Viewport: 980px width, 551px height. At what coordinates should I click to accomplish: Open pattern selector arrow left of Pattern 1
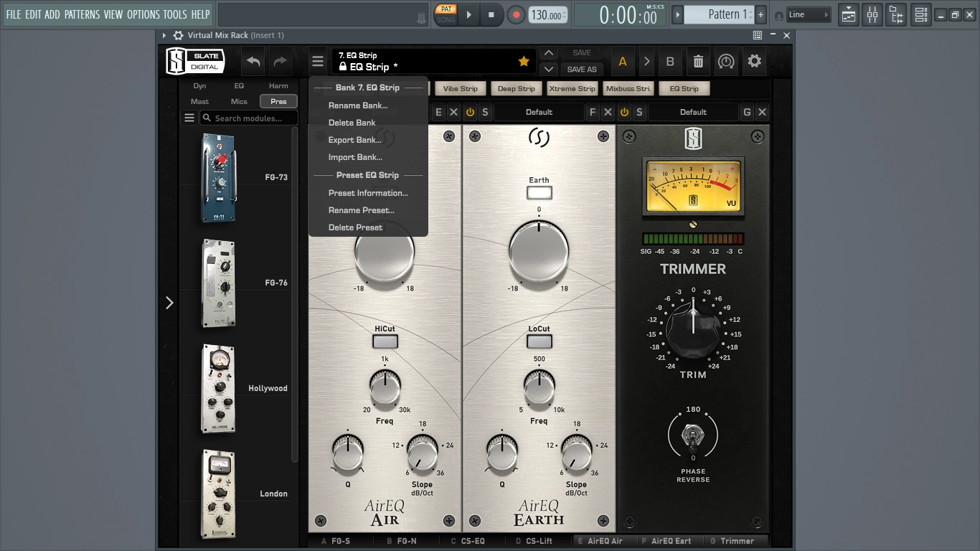(x=677, y=14)
